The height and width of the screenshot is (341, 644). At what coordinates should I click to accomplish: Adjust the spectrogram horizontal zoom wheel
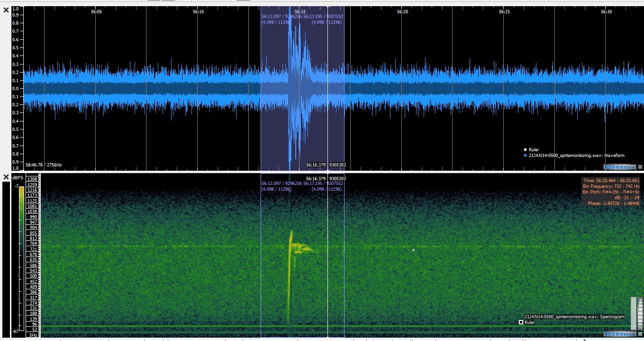pos(619,334)
